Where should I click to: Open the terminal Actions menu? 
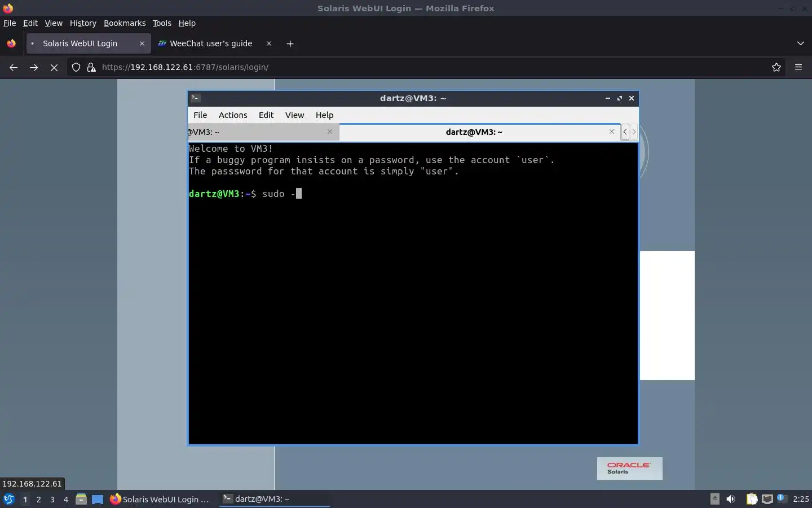click(x=233, y=115)
